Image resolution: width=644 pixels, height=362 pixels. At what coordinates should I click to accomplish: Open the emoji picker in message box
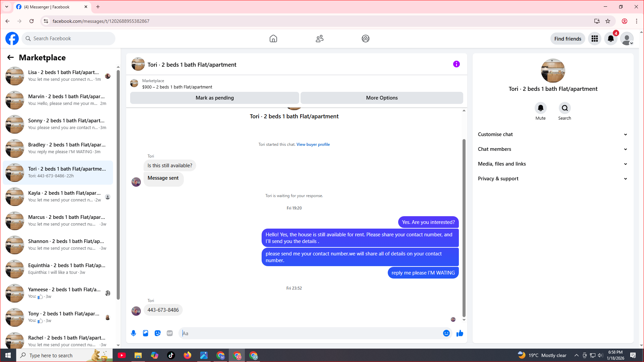click(x=446, y=333)
